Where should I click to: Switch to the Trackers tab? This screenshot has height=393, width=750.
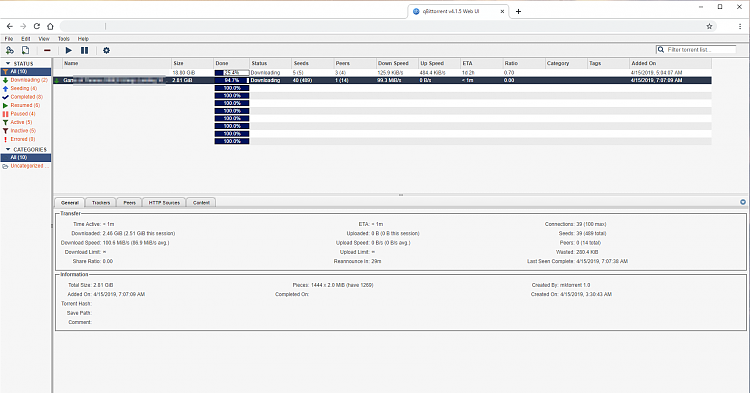pyautogui.click(x=101, y=203)
